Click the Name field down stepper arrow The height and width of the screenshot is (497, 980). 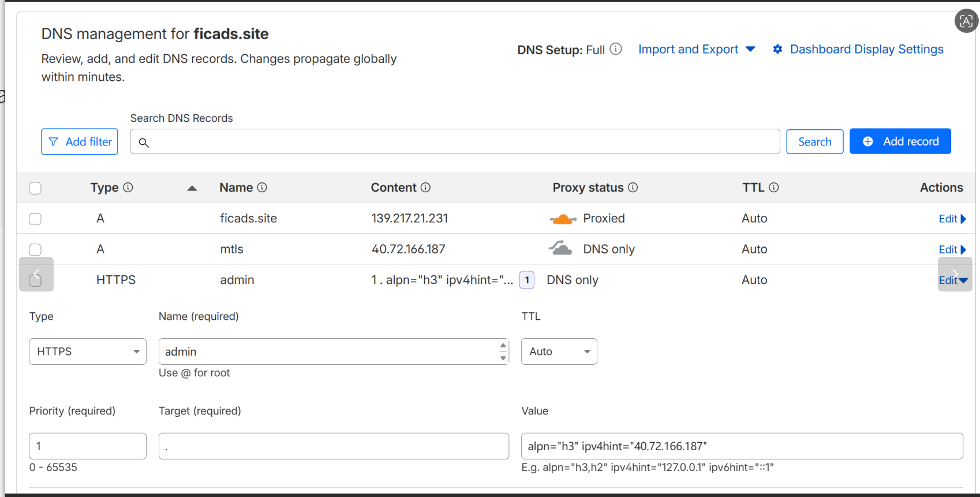coord(503,358)
